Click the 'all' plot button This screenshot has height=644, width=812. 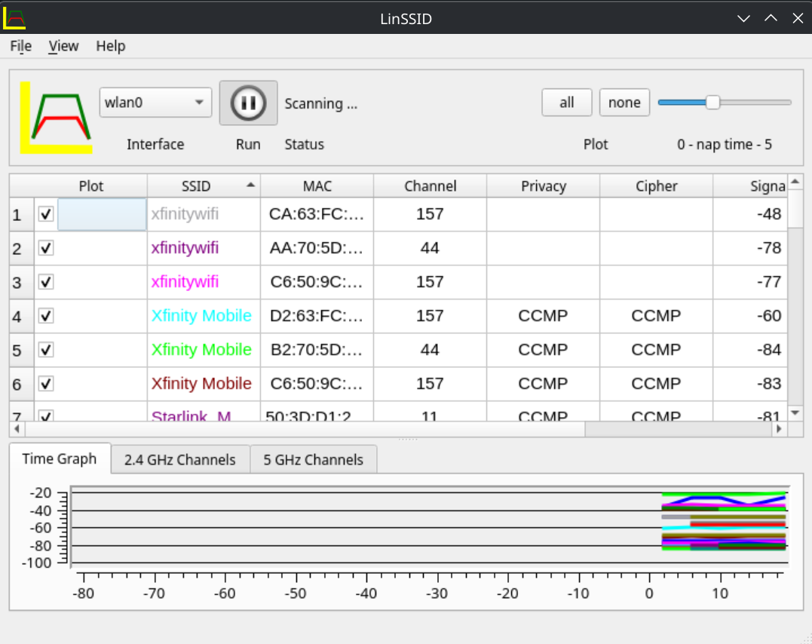[x=566, y=103]
